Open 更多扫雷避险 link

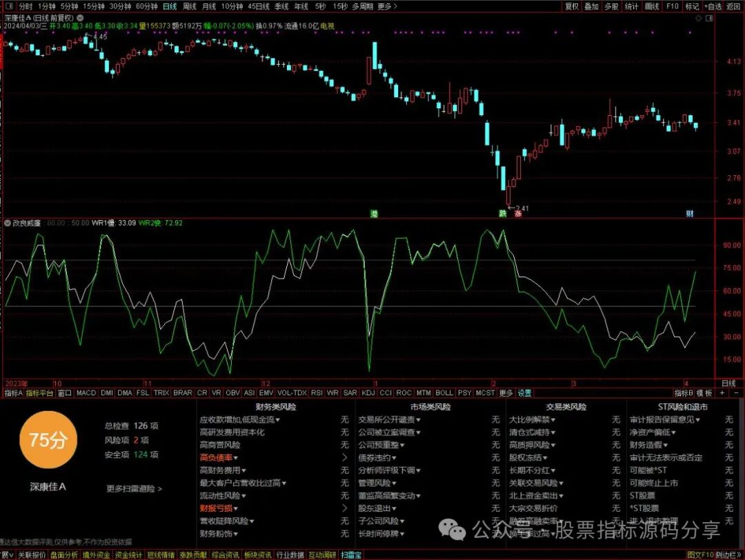(135, 489)
